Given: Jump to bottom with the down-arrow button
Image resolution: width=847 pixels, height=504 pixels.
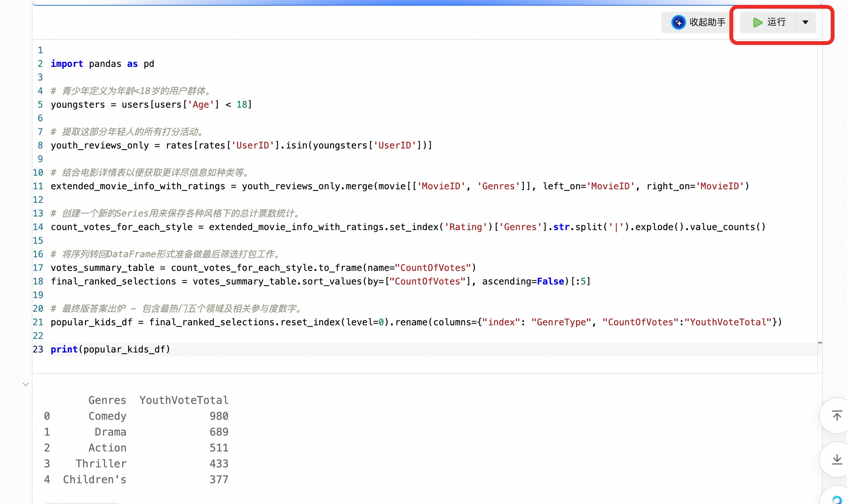Looking at the screenshot, I should coord(837,459).
